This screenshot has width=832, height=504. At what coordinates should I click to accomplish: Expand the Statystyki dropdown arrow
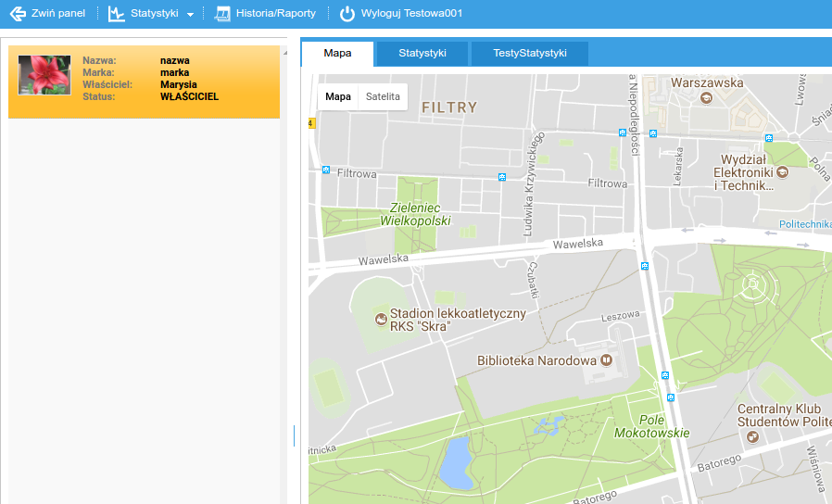pos(190,15)
